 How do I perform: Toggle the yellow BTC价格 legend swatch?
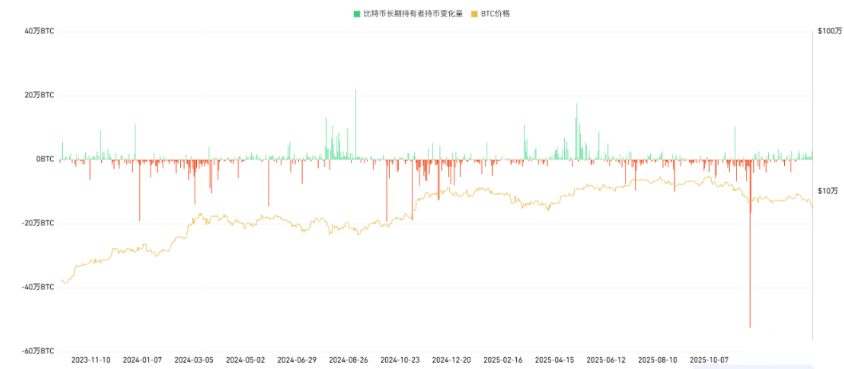click(473, 14)
